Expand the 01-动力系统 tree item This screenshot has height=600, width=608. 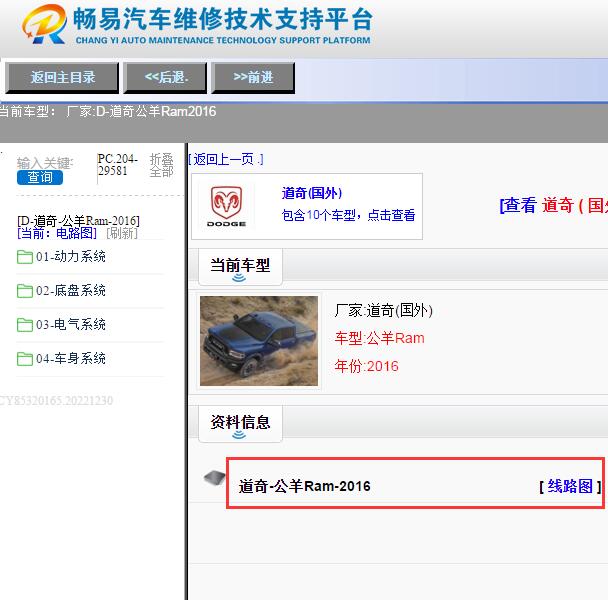click(x=71, y=257)
